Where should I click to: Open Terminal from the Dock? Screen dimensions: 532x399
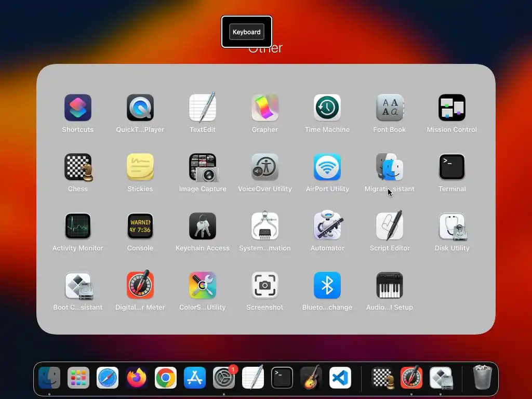(282, 378)
